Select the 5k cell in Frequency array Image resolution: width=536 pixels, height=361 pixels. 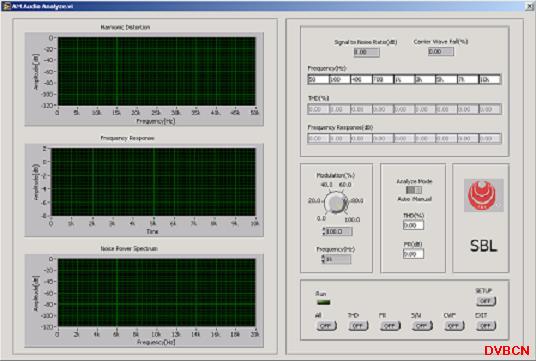(x=446, y=79)
